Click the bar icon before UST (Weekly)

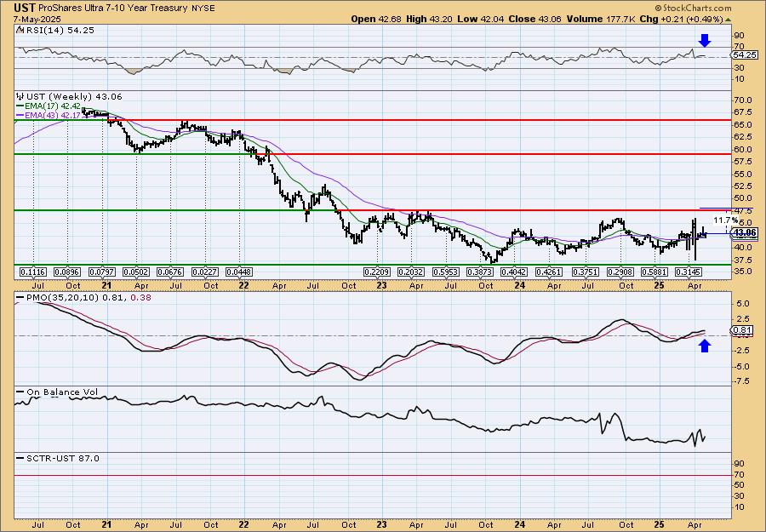(x=20, y=96)
